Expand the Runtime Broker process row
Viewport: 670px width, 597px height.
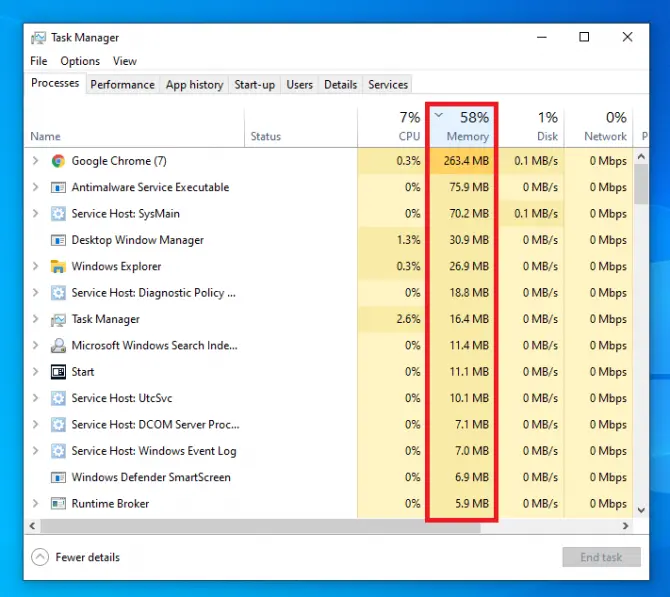coord(35,503)
